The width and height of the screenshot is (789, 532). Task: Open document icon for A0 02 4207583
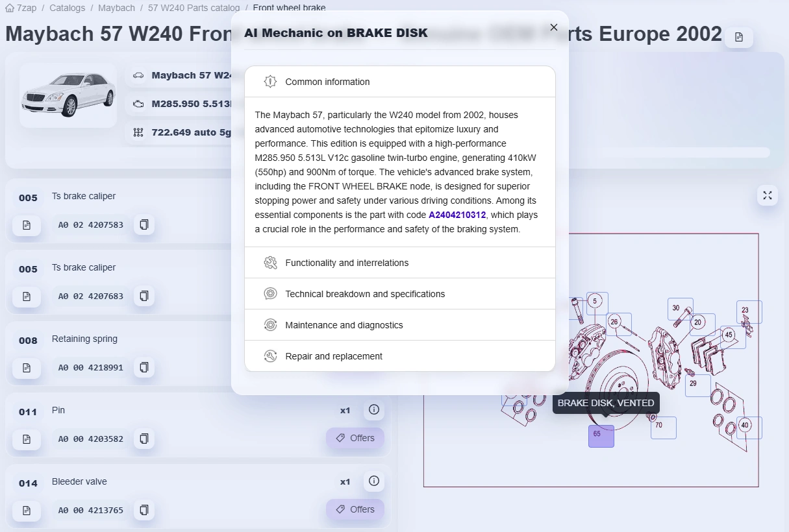coord(27,224)
